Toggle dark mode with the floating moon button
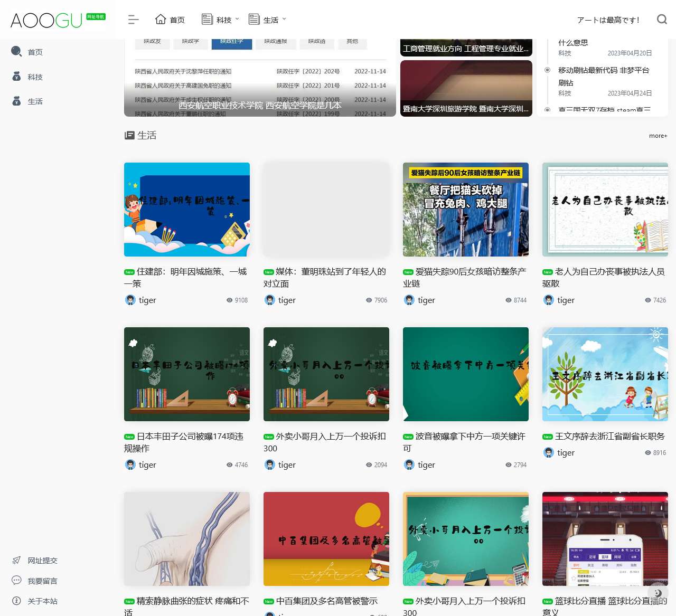This screenshot has width=676, height=616. pos(658,593)
